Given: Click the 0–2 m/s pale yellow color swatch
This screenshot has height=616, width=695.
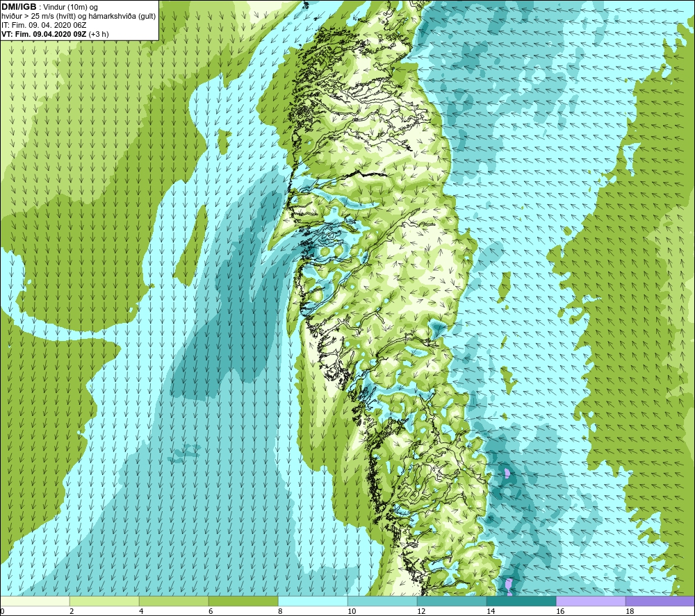Looking at the screenshot, I should point(35,601).
